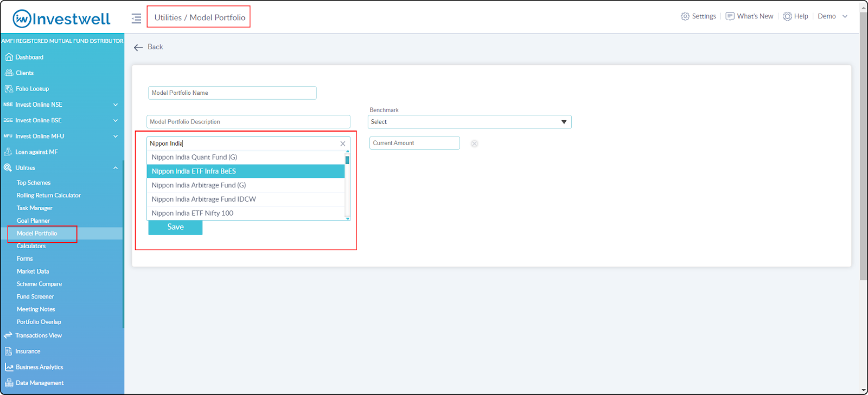The height and width of the screenshot is (395, 868).
Task: Open Meeting Notes utility
Action: 36,309
